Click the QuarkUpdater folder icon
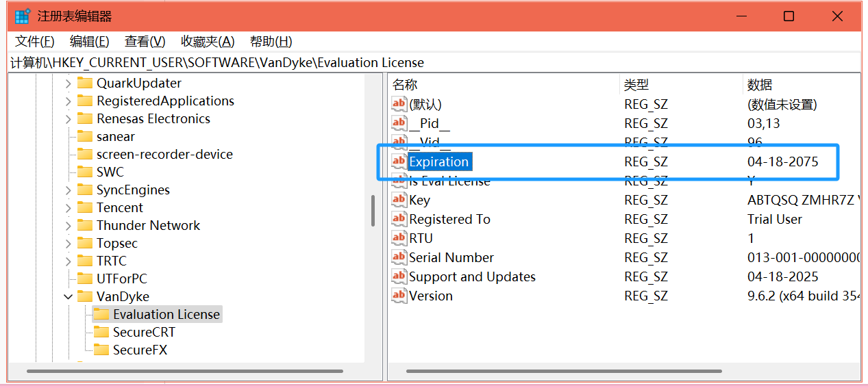868x388 pixels. [x=85, y=83]
